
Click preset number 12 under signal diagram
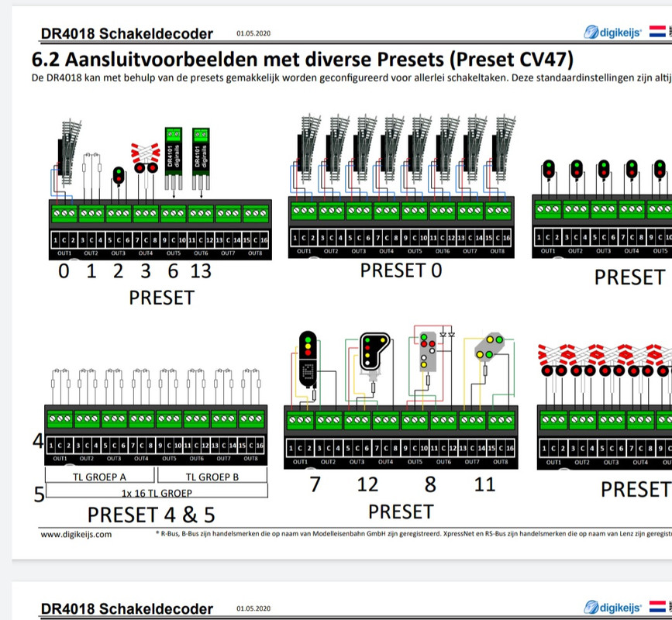coord(367,484)
